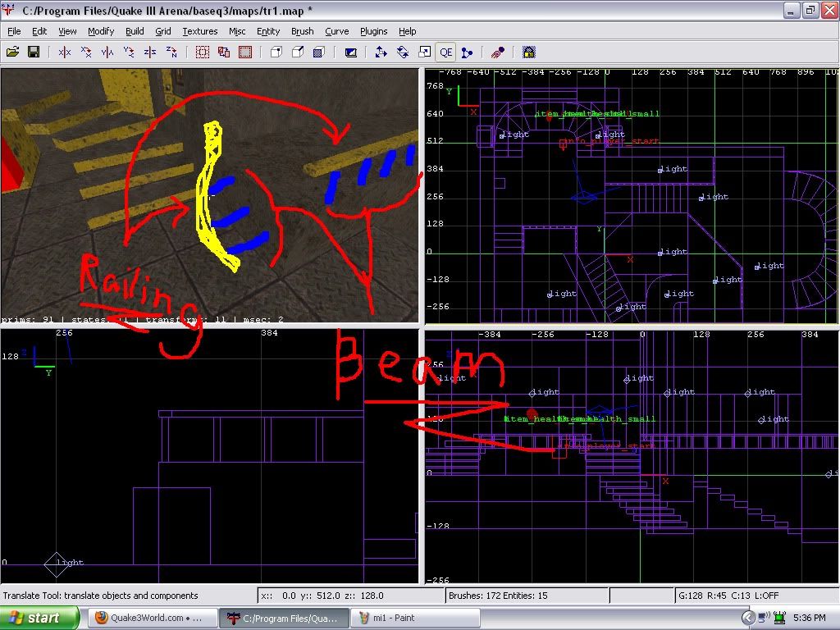Save the map with the floppy icon
The height and width of the screenshot is (630, 840).
coord(34,52)
